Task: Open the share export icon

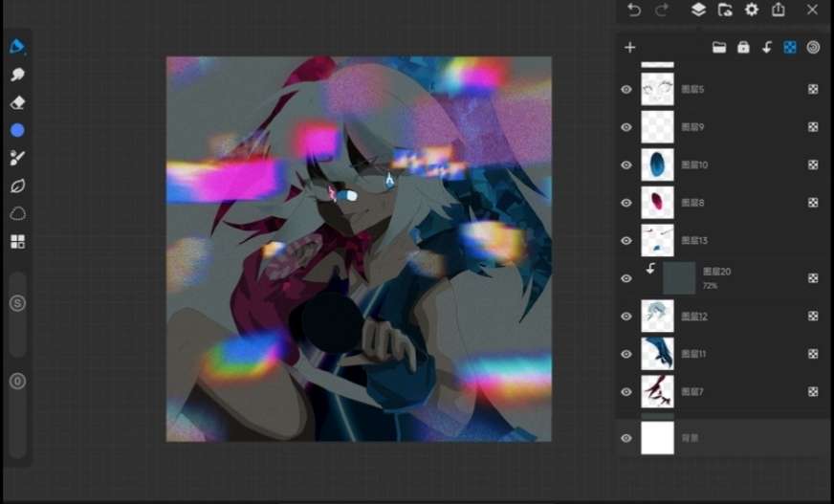Action: pyautogui.click(x=779, y=10)
